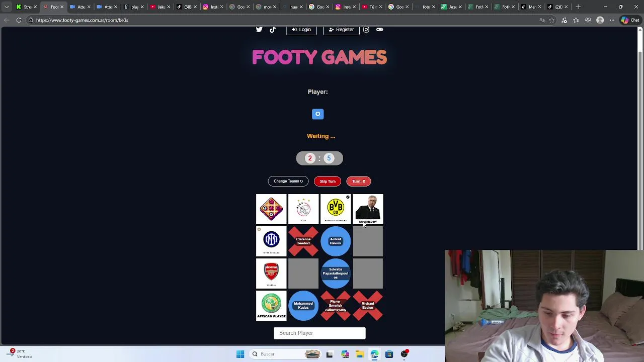Open the Instagram icon beside Register
The height and width of the screenshot is (362, 644).
366,30
